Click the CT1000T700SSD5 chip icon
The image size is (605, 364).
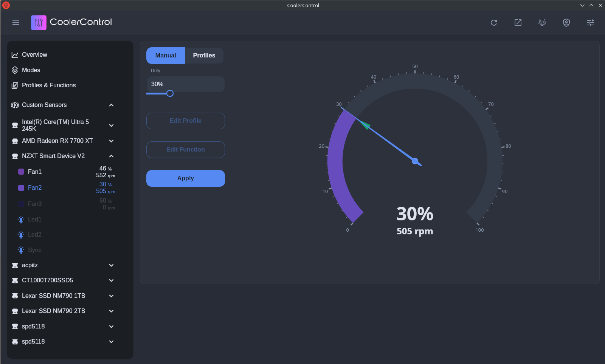(15, 280)
